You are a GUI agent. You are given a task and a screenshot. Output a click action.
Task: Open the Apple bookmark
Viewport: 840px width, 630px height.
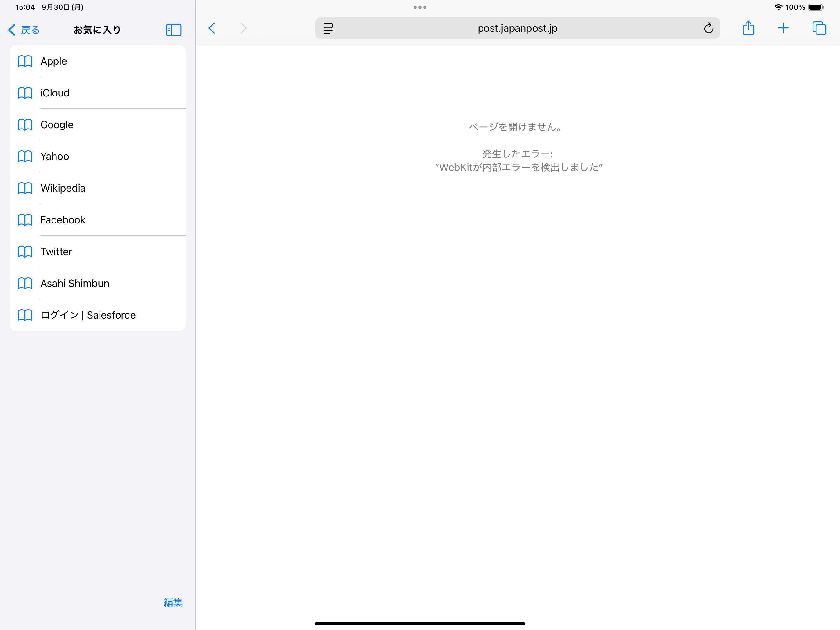tap(98, 61)
